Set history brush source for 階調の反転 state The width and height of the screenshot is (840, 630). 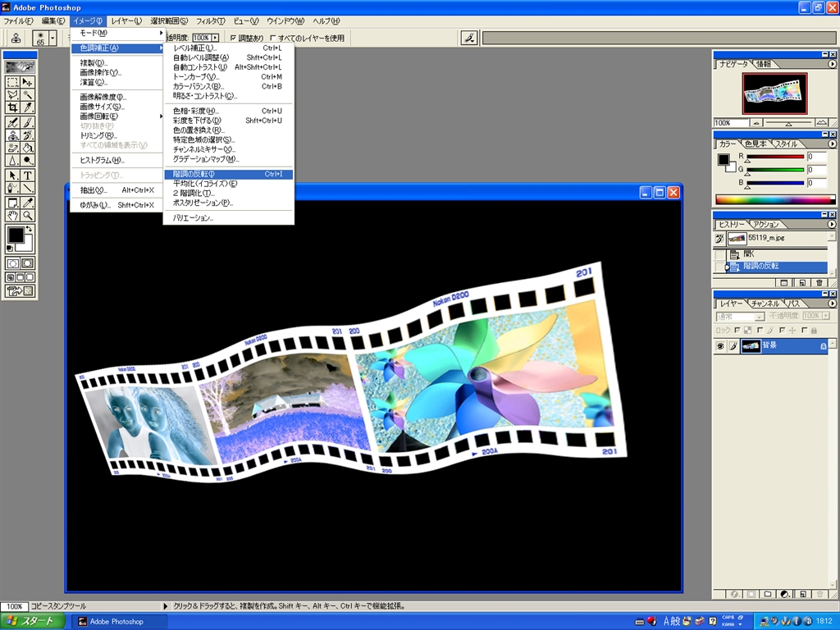719,267
